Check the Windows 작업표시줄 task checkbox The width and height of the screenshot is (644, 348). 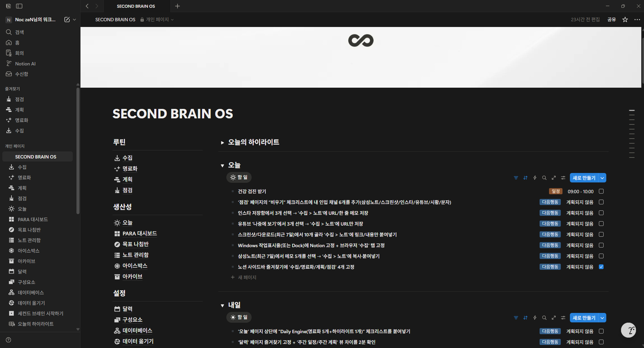click(601, 245)
